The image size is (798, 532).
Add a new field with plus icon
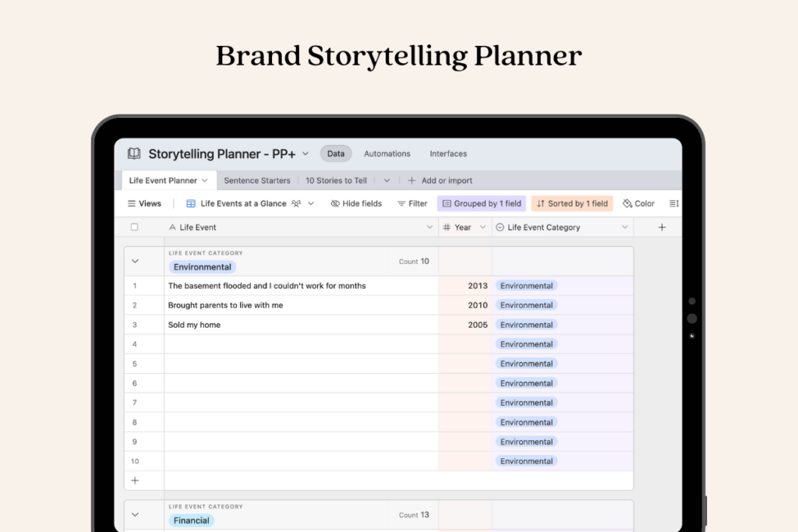(662, 227)
